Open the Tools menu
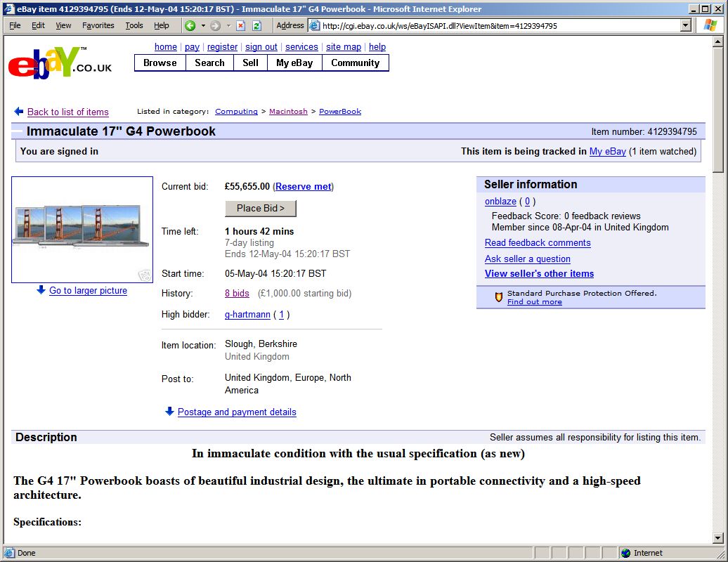The image size is (728, 562). click(x=134, y=25)
